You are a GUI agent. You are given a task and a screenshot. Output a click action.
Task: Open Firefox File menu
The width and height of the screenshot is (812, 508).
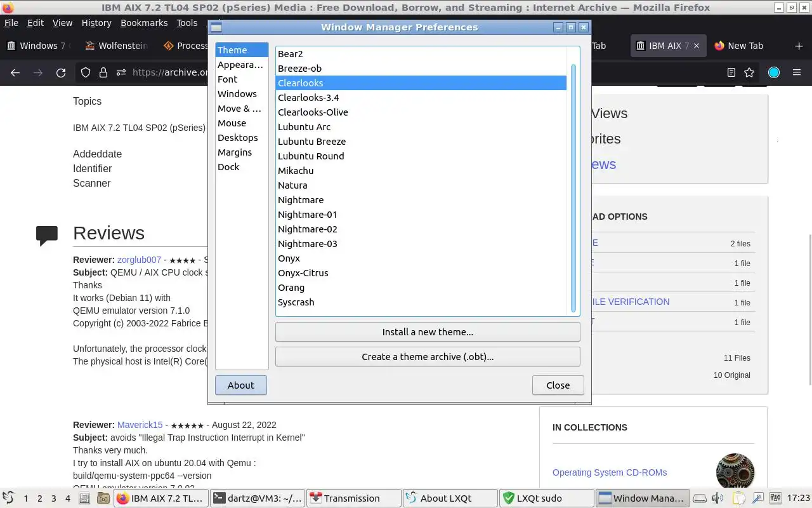(x=11, y=23)
